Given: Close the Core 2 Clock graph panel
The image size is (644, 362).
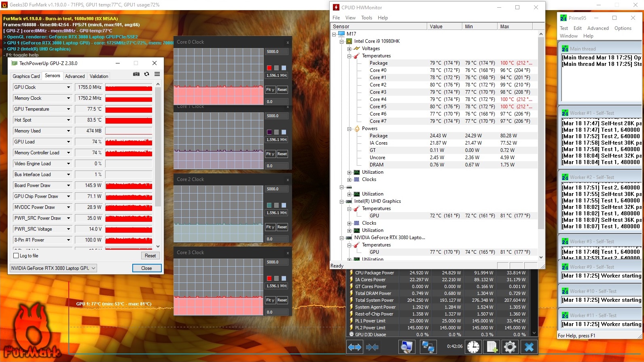Looking at the screenshot, I should point(288,180).
